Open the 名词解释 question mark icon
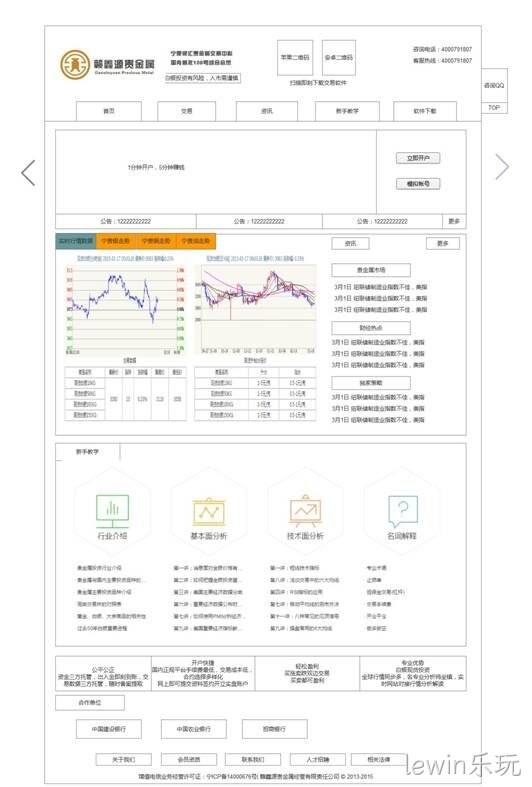This screenshot has height=787, width=532. 403,511
